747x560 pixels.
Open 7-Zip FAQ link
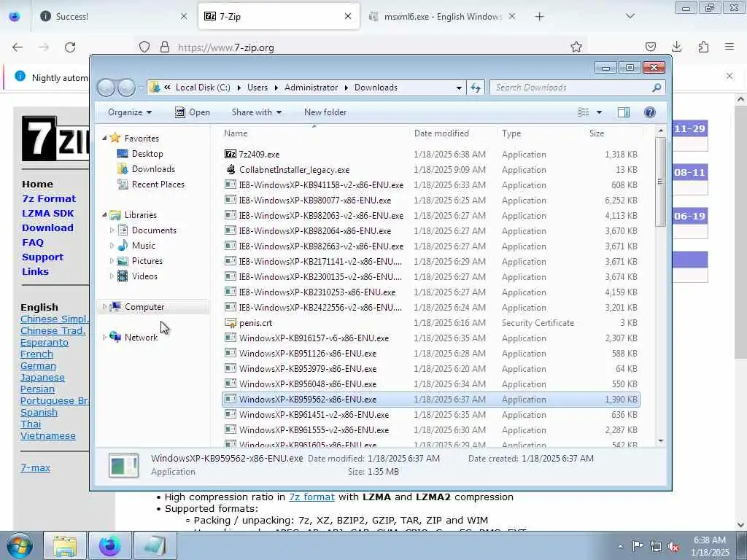[33, 243]
